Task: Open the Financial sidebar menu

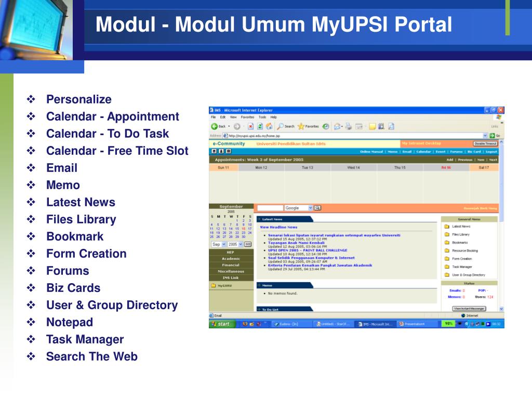Action: (x=231, y=265)
